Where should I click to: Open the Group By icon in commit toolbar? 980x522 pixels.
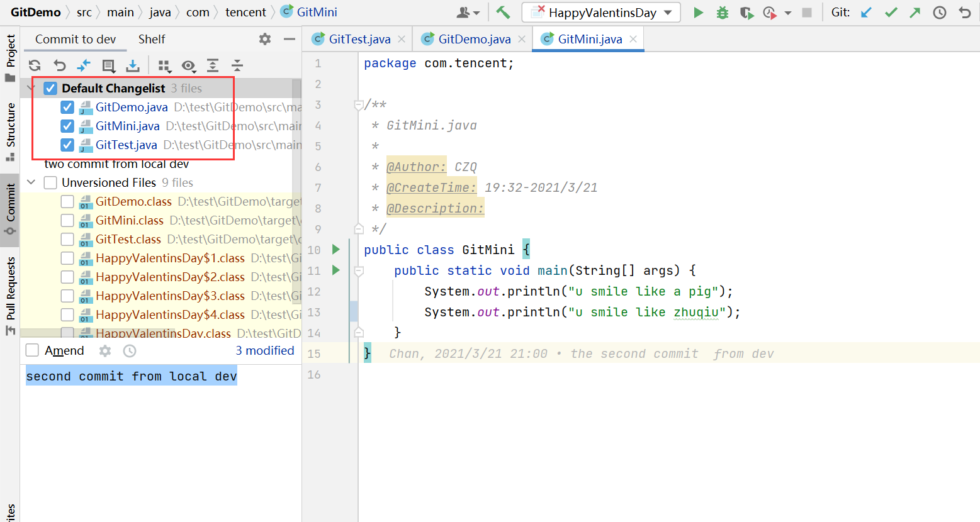click(164, 65)
